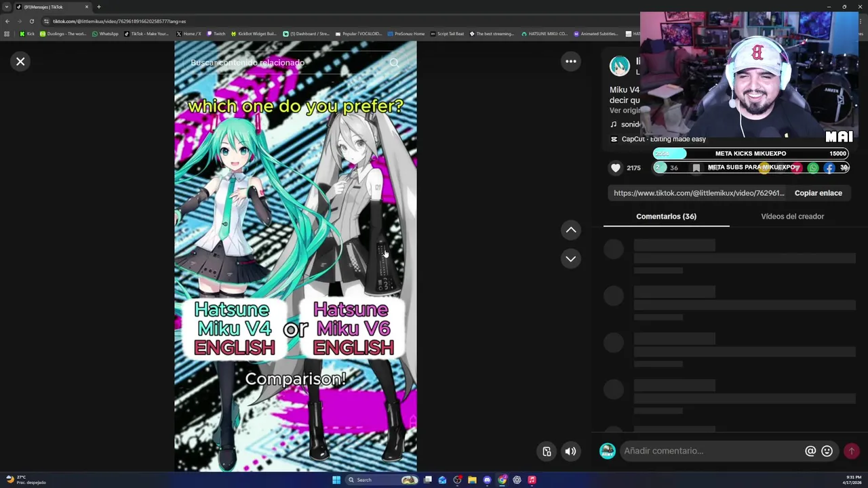This screenshot has height=488, width=868.
Task: Open the Twitch bookmark
Action: coord(216,33)
